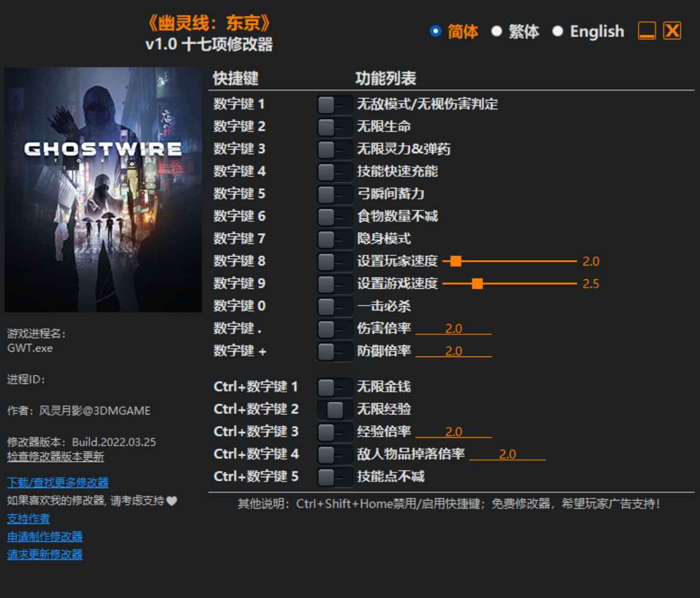Turn on 隐身模式
700x598 pixels.
point(334,239)
